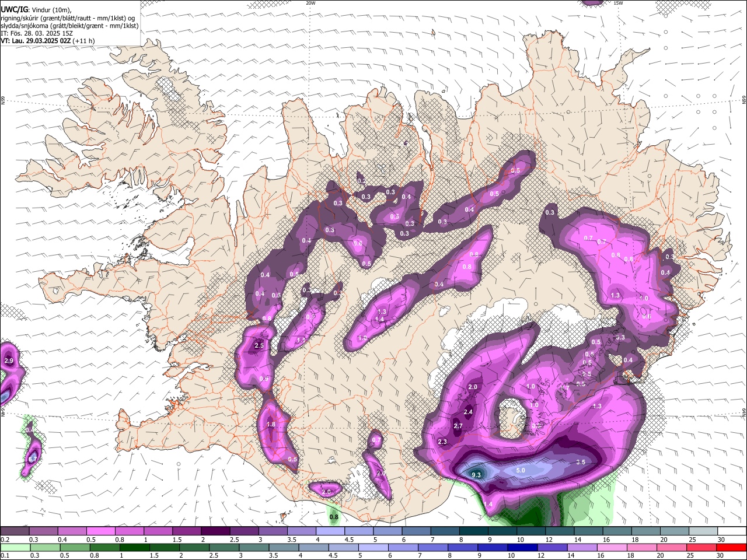747x560 pixels.
Task: Click the initial time 'IT: Fös. 28. 03. 2025 15Z'
Action: [x=37, y=33]
